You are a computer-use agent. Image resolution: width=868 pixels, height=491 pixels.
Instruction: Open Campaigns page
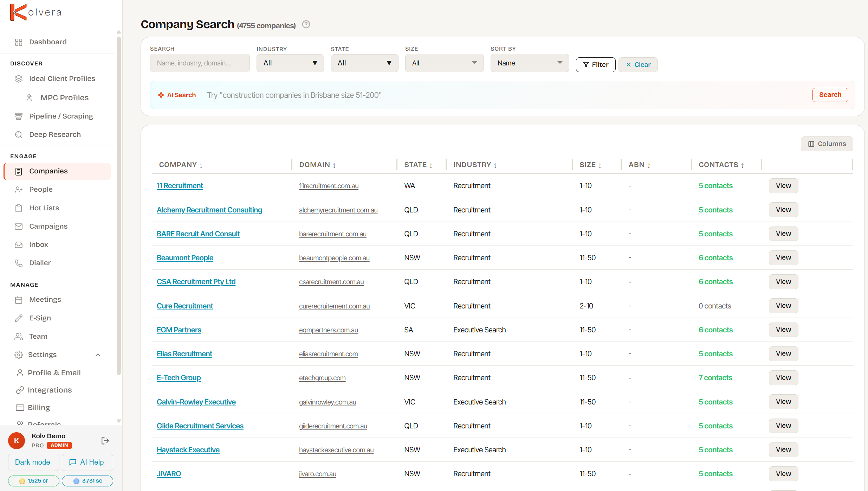[x=48, y=227]
